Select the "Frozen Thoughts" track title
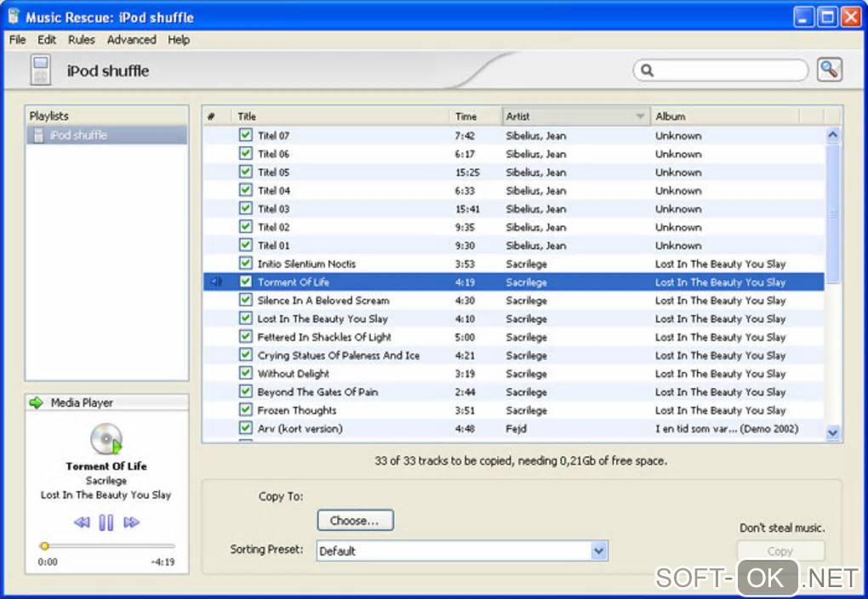This screenshot has height=599, width=868. (x=297, y=410)
